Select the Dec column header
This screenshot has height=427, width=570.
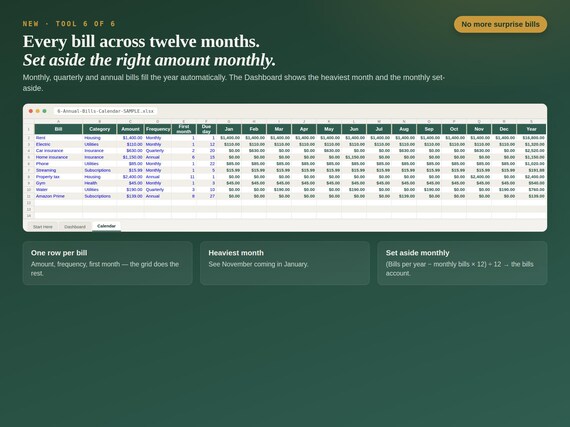(504, 129)
